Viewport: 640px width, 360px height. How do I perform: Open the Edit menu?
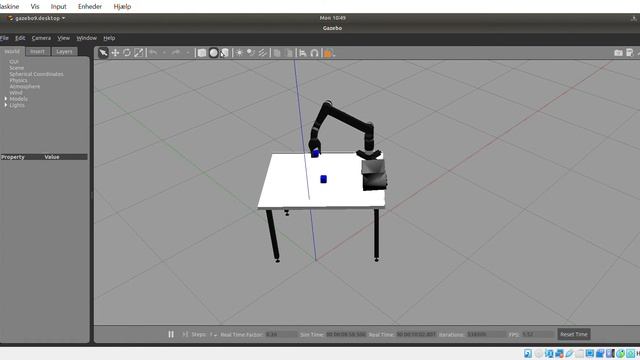20,38
